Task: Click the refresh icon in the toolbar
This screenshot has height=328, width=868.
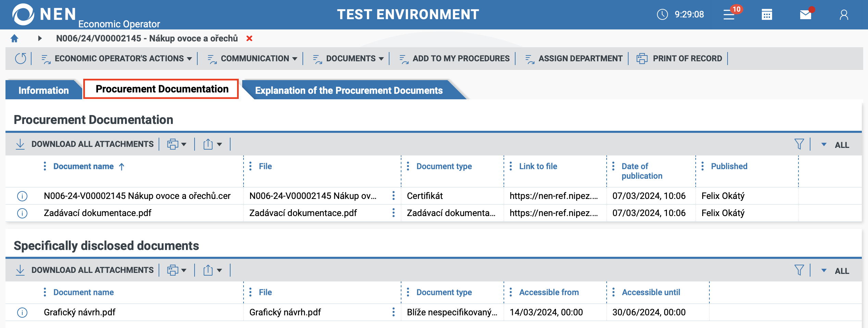Action: click(21, 59)
